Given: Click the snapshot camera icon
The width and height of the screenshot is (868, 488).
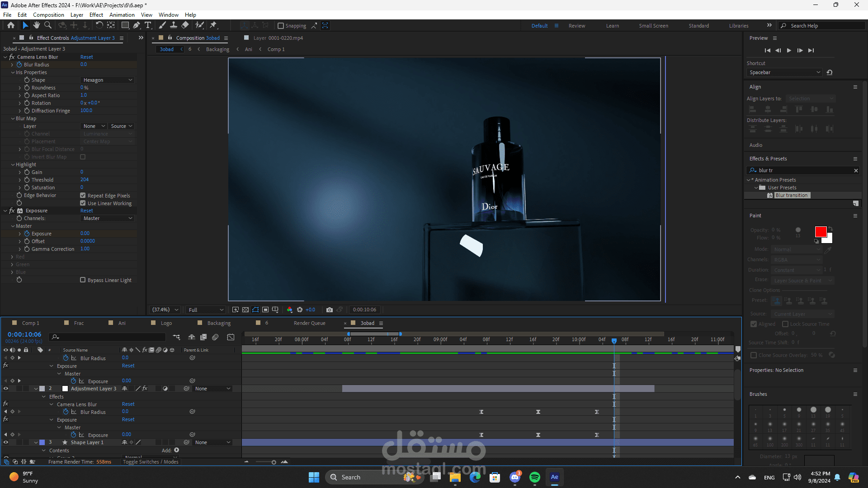Looking at the screenshot, I should point(330,310).
